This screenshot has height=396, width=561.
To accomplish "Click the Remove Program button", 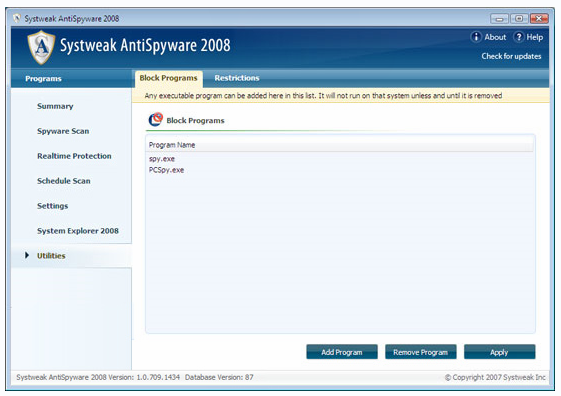I will pos(420,352).
